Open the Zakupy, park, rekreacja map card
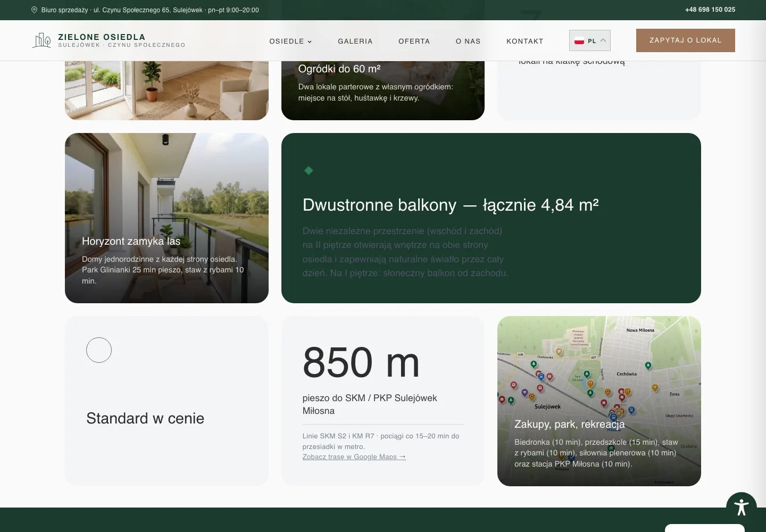This screenshot has width=766, height=532. (x=599, y=401)
